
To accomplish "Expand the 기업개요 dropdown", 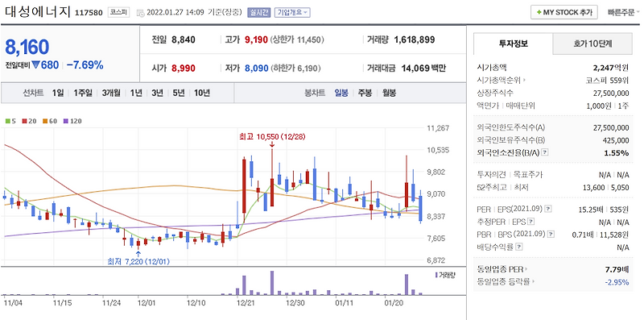I will pyautogui.click(x=292, y=12).
